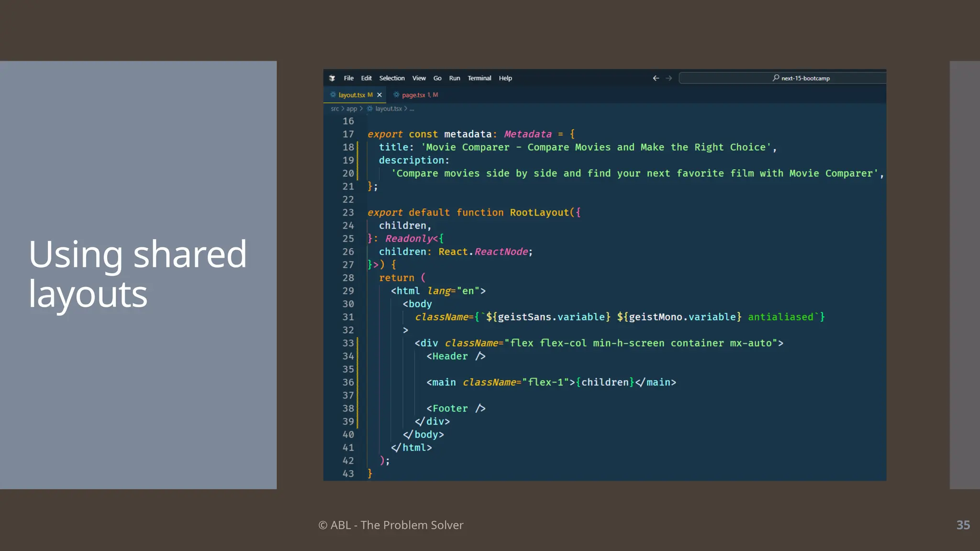The height and width of the screenshot is (551, 980).
Task: Click the breadcrumb ellipsis
Action: pyautogui.click(x=412, y=109)
